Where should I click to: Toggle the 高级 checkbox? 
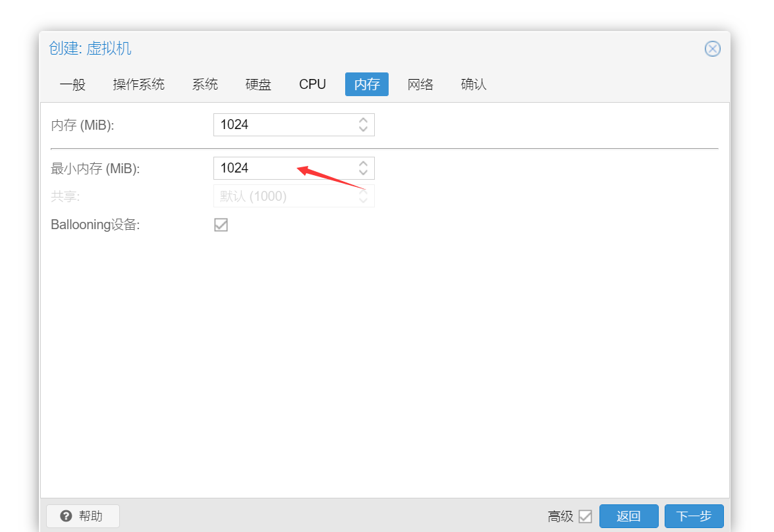point(585,516)
